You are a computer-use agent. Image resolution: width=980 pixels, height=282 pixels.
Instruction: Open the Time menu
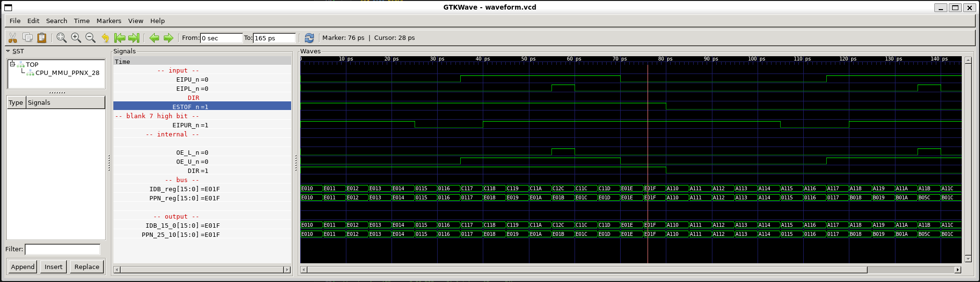82,21
